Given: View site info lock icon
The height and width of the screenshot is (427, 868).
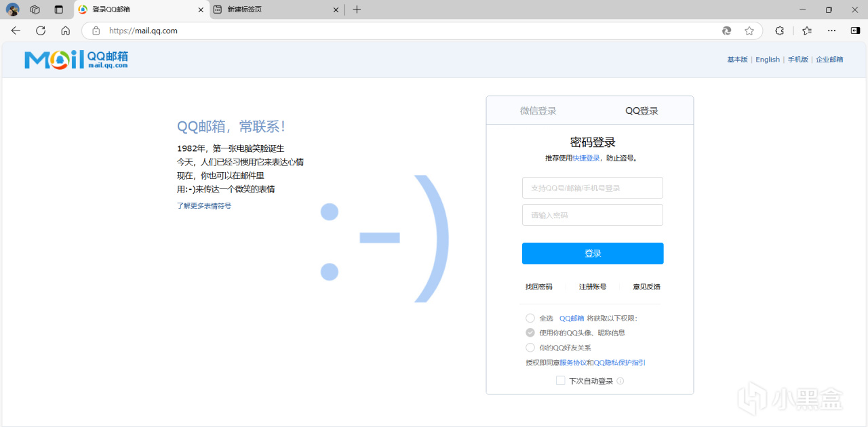Looking at the screenshot, I should coord(96,30).
